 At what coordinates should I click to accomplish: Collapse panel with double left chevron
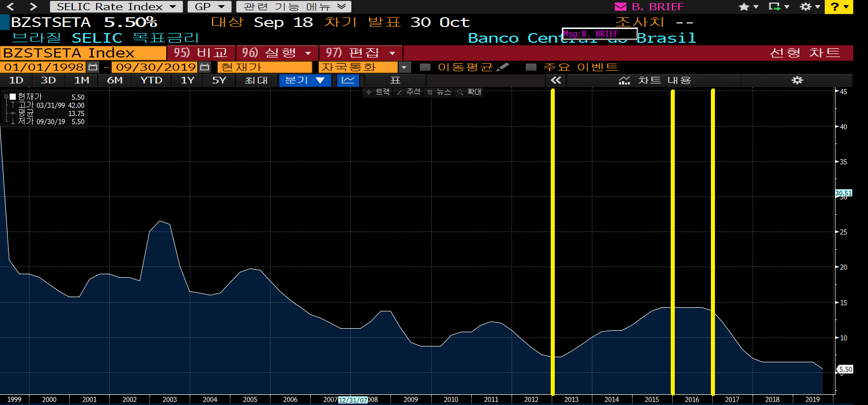[x=556, y=80]
